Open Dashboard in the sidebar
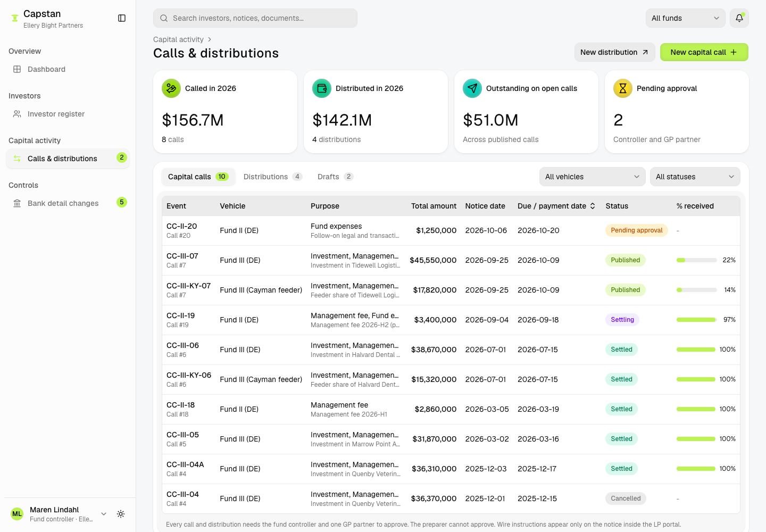766x532 pixels. point(68,69)
